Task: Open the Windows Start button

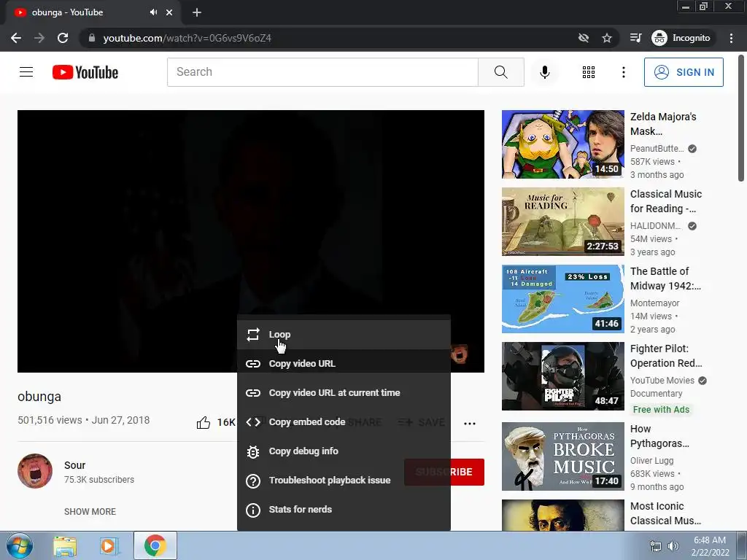Action: click(19, 545)
